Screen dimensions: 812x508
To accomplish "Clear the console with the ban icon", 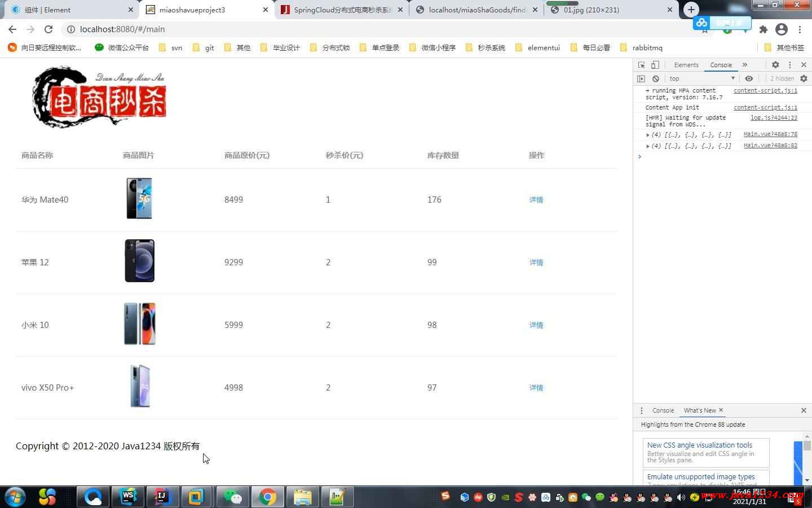I will pos(656,78).
